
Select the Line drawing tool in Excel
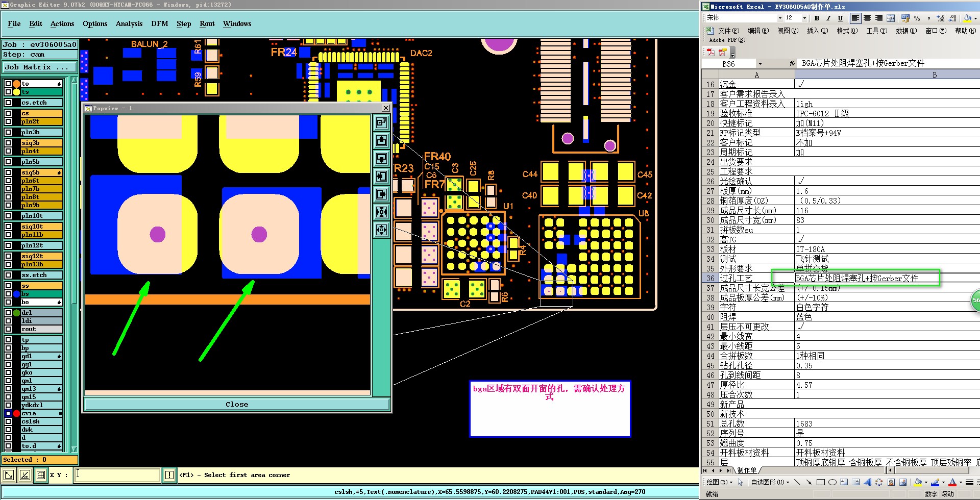point(797,482)
